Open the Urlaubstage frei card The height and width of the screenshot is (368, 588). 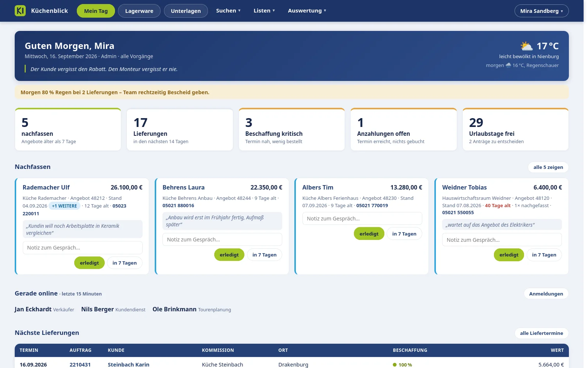pos(516,130)
